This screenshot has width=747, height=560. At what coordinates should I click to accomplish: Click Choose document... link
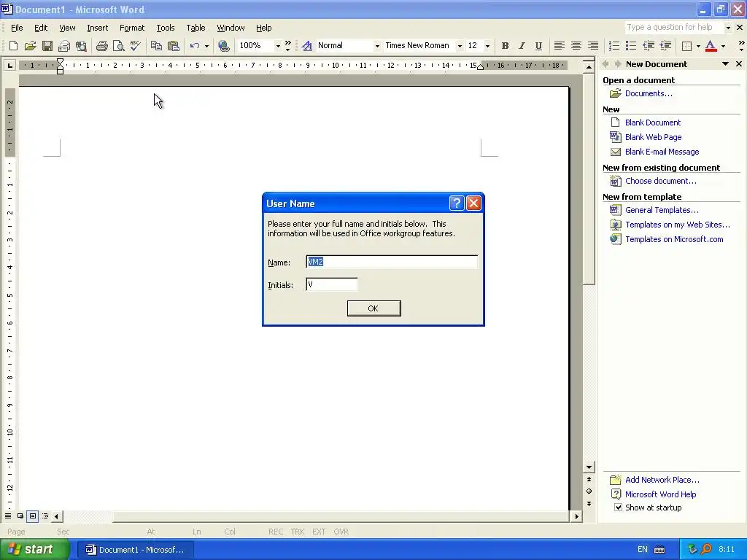660,181
